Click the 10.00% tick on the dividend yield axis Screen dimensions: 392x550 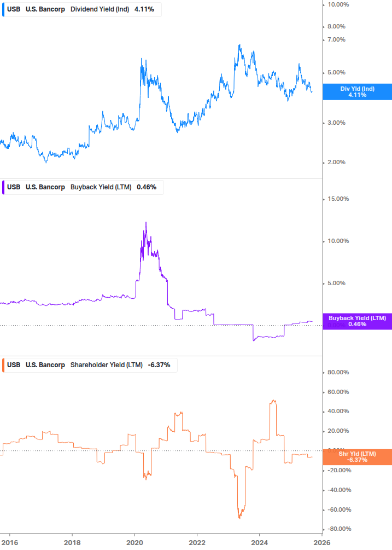(338, 4)
